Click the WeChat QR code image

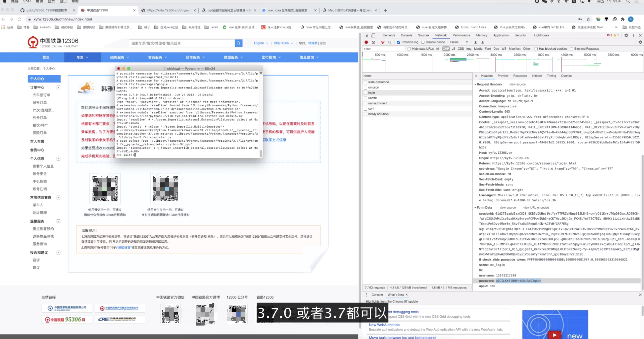[x=105, y=189]
